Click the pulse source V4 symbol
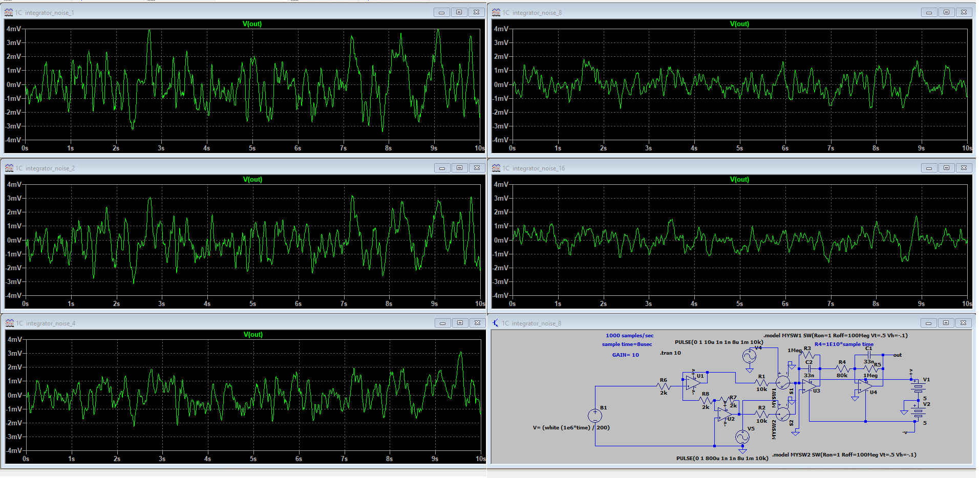 pos(749,356)
